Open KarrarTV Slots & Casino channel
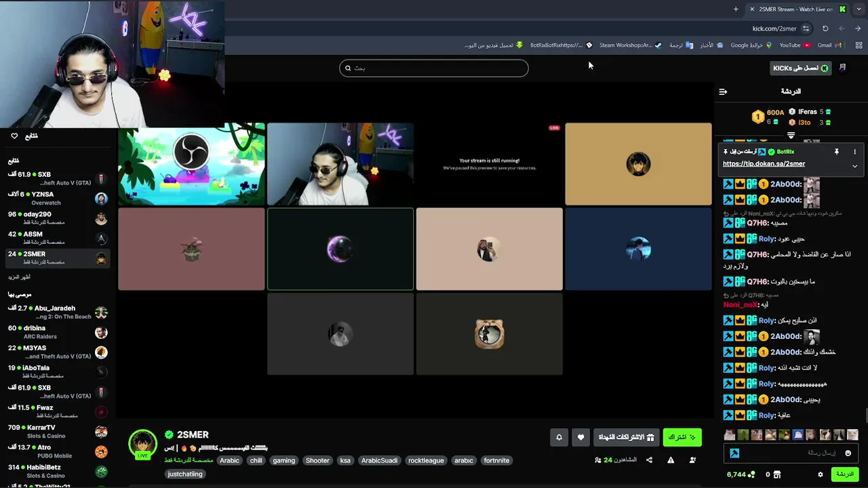868x488 pixels. tap(58, 431)
